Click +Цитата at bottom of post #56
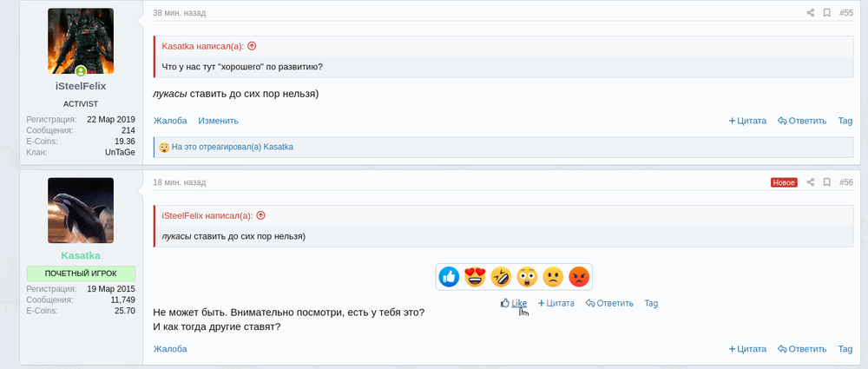Viewport: 868px width, 369px height. click(747, 349)
